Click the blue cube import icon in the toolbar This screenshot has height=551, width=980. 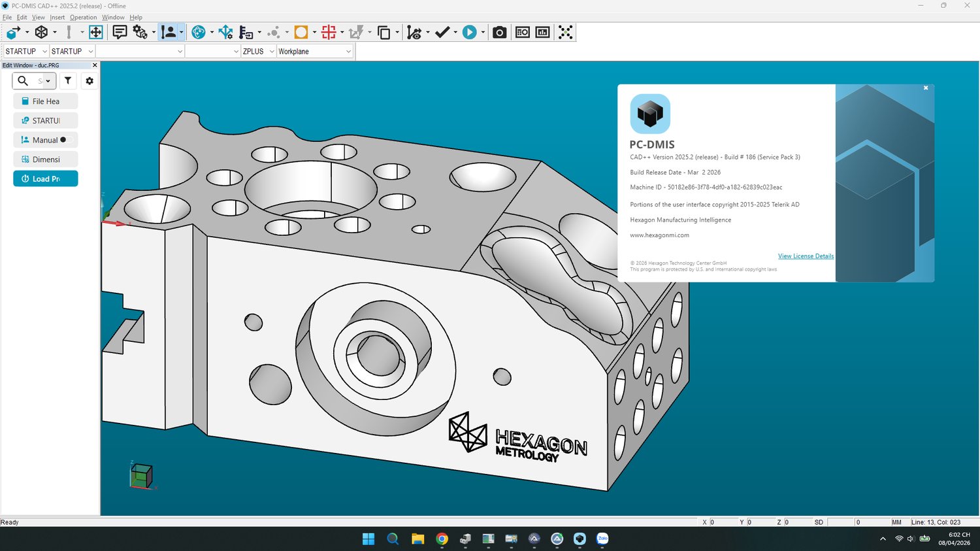(x=13, y=32)
